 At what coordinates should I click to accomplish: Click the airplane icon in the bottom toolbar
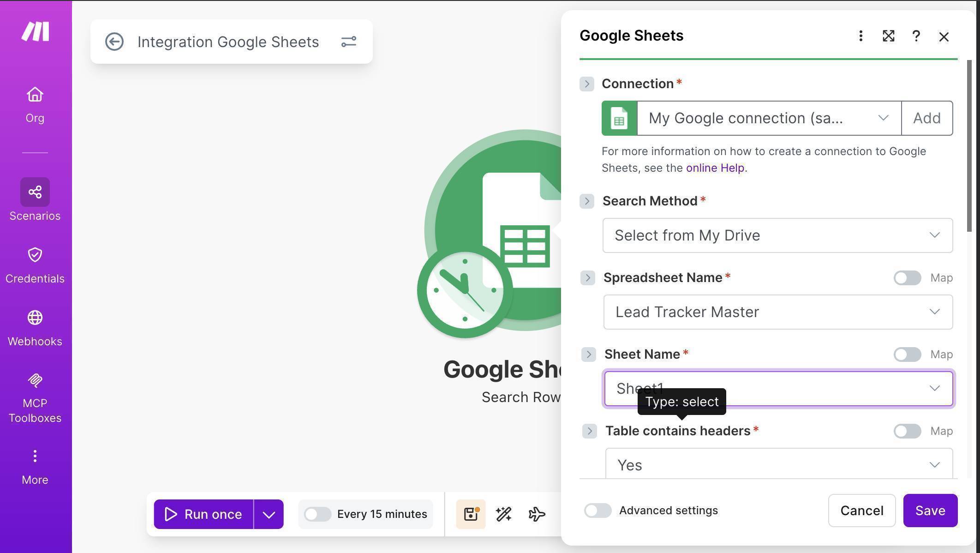pos(536,513)
